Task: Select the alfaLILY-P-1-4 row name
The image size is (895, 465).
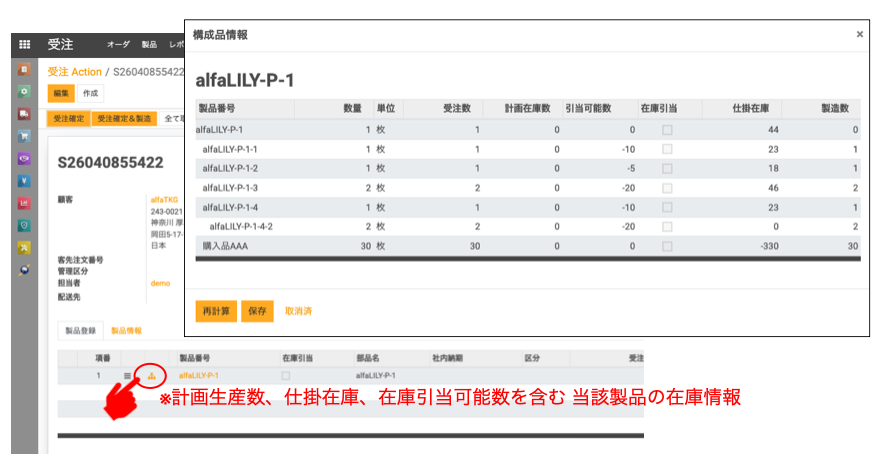Action: (230, 208)
